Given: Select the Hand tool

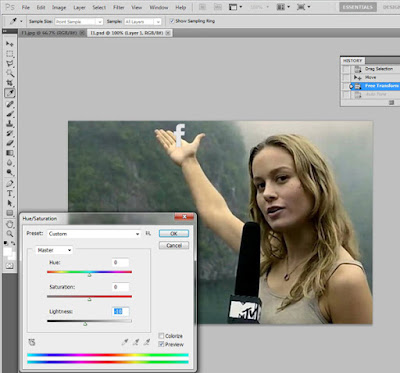Looking at the screenshot, I should [x=10, y=224].
